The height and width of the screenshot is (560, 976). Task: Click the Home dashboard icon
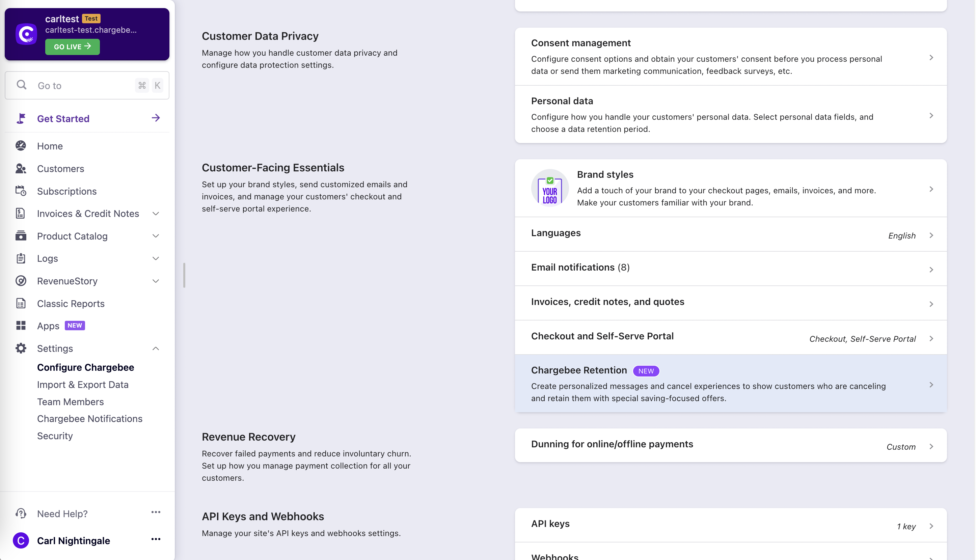21,146
